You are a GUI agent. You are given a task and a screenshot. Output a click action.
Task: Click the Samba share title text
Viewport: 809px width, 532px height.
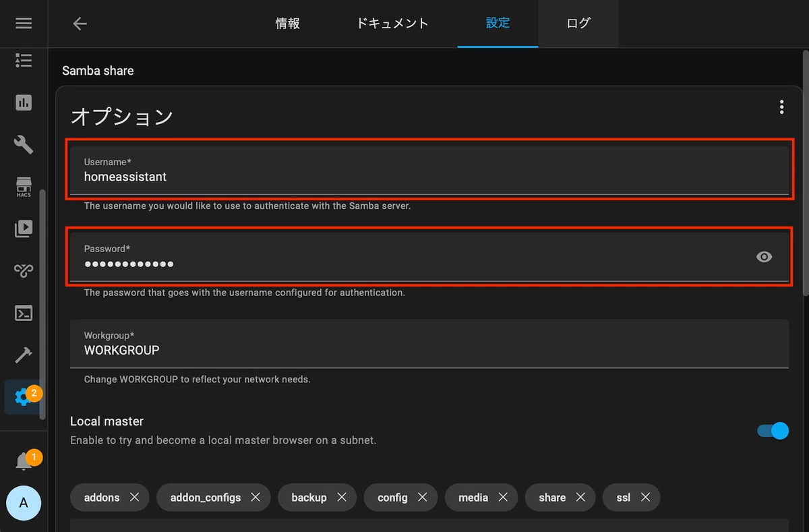pos(98,71)
